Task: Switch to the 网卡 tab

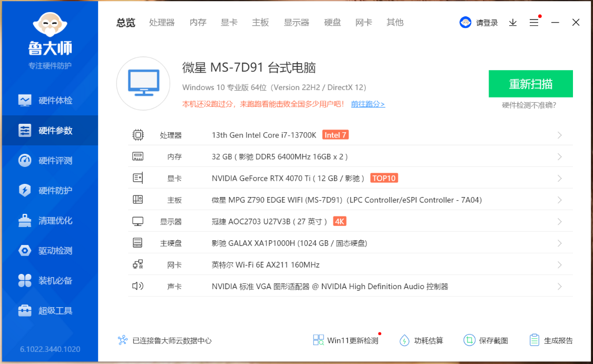Action: (364, 23)
